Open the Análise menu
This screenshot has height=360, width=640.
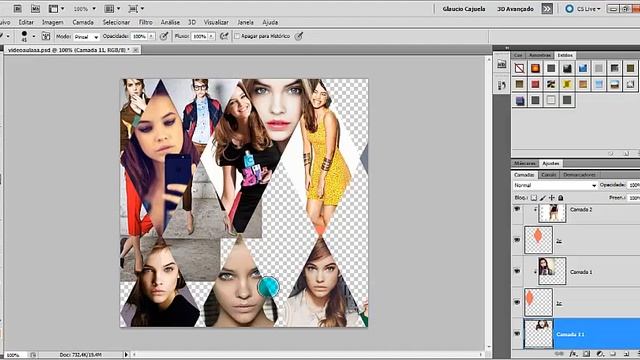pyautogui.click(x=170, y=22)
